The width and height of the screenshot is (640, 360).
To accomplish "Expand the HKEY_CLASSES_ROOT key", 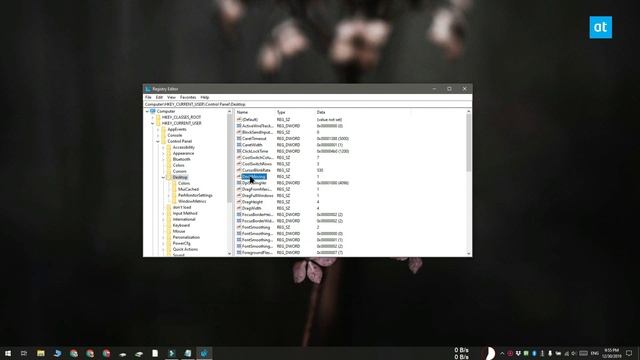I will tap(152, 117).
